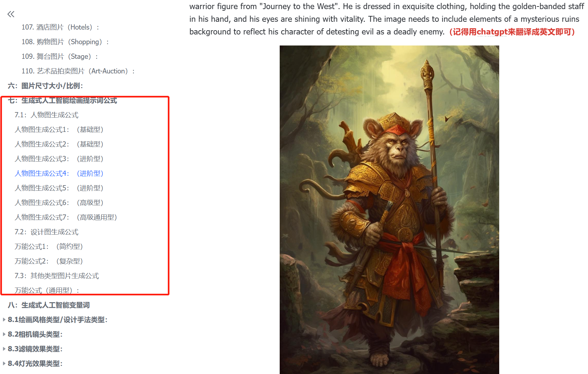Select 人物图生成公式1 (基础型) entry
Viewport: 588px width, 374px height.
pos(59,130)
